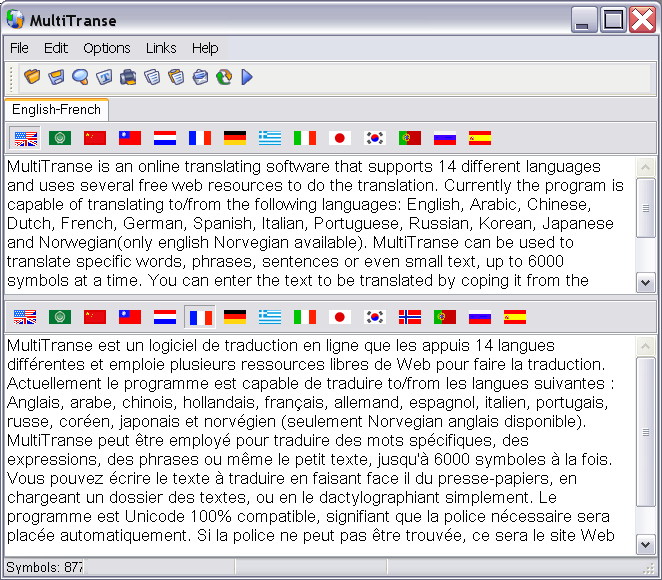Click the translation pane scrollbar thumb
Image resolution: width=662 pixels, height=580 pixels.
pos(646,432)
